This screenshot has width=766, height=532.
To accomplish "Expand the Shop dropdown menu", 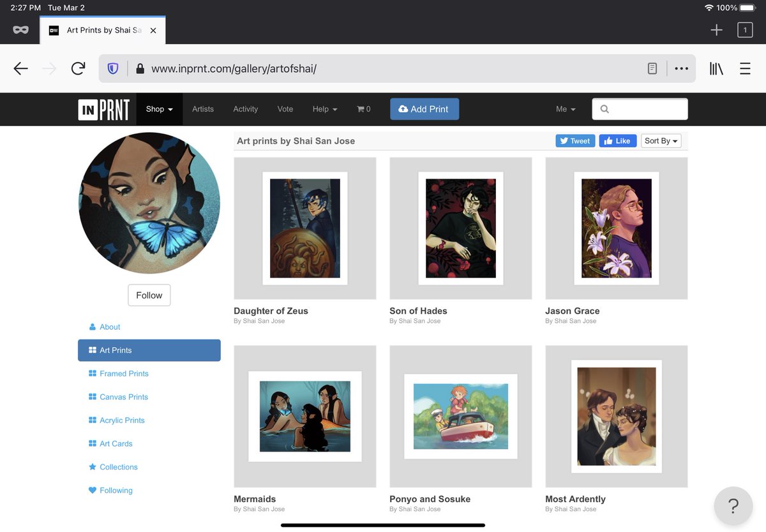I will 159,109.
